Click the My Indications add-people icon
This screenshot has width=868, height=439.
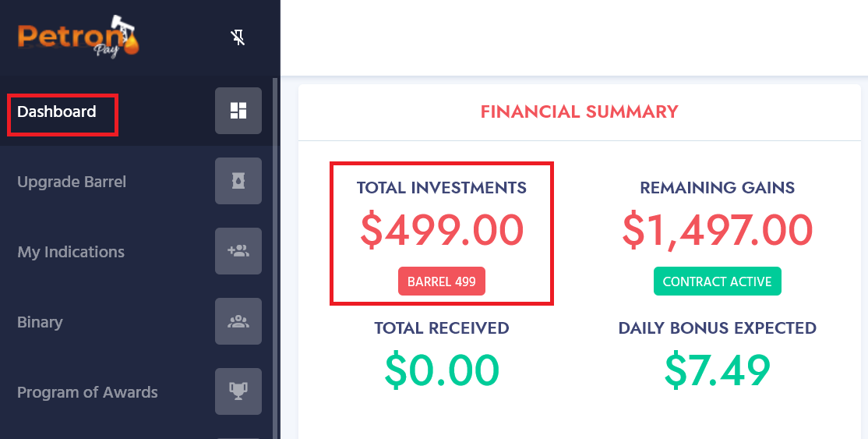point(238,251)
